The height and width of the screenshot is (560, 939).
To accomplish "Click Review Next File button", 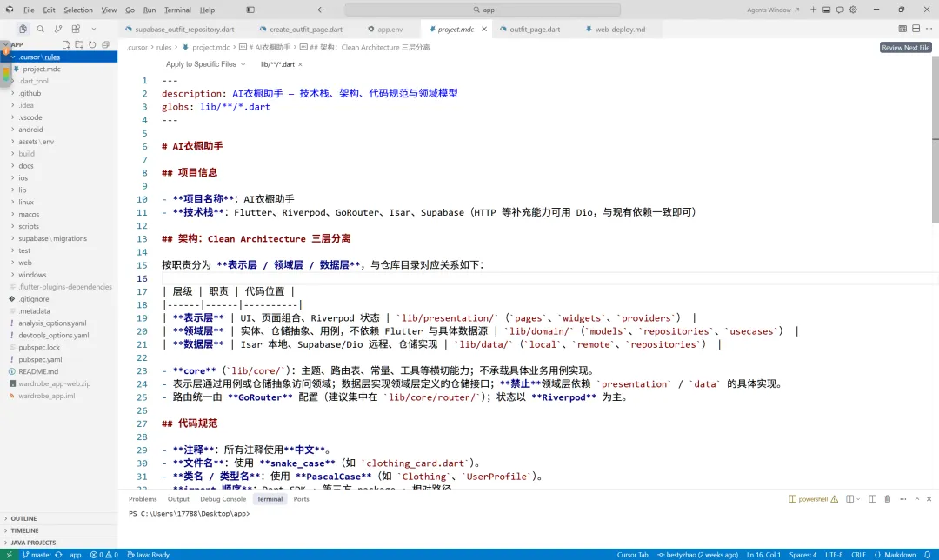I will point(905,47).
